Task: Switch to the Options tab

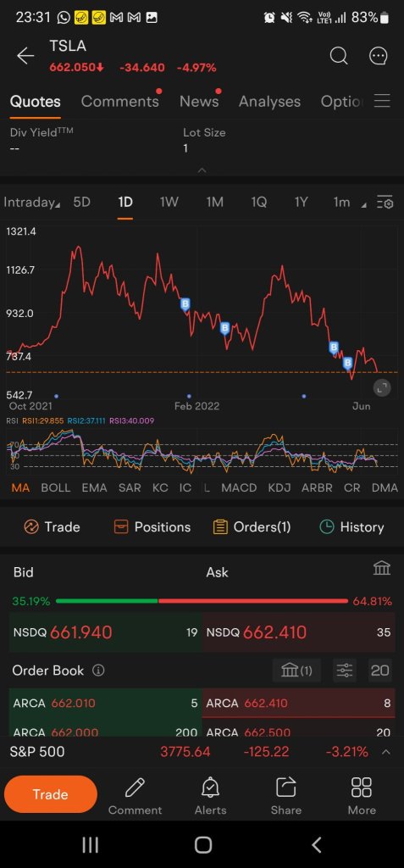Action: pyautogui.click(x=342, y=102)
